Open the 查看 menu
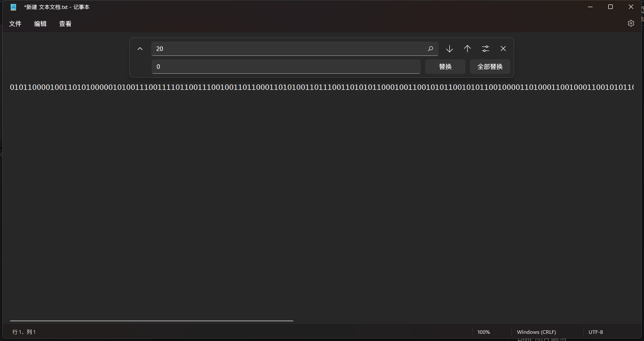This screenshot has width=644, height=341. click(65, 24)
